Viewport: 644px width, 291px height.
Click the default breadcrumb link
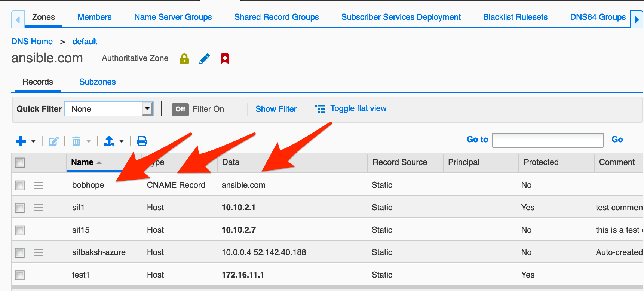tap(85, 42)
